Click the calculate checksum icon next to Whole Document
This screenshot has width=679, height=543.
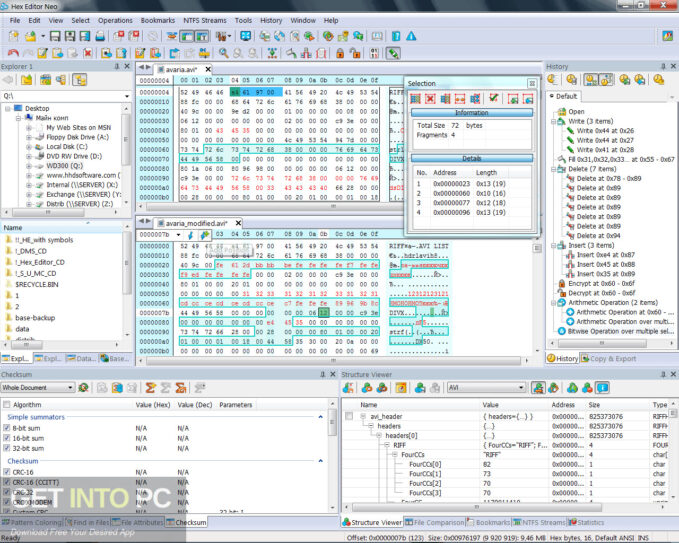(83, 388)
